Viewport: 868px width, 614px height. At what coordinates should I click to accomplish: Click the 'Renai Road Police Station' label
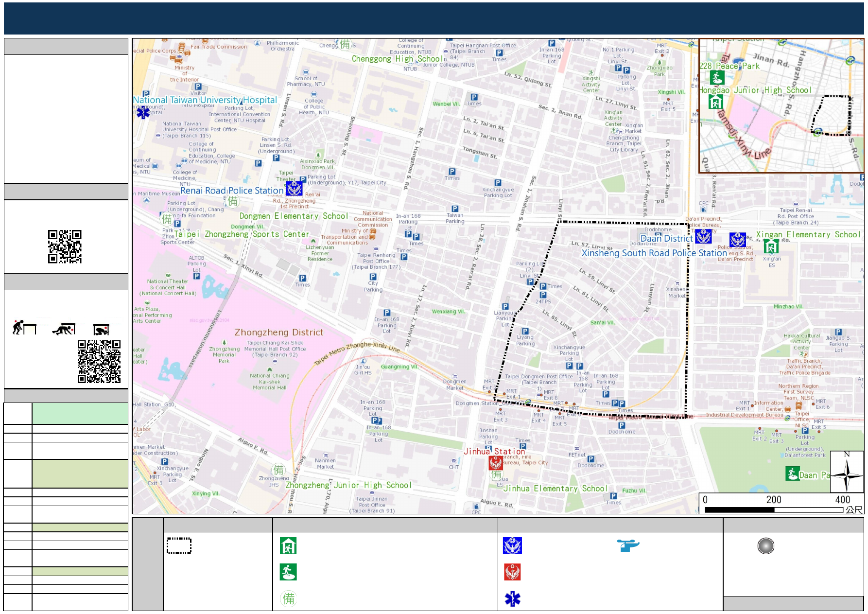(x=232, y=191)
